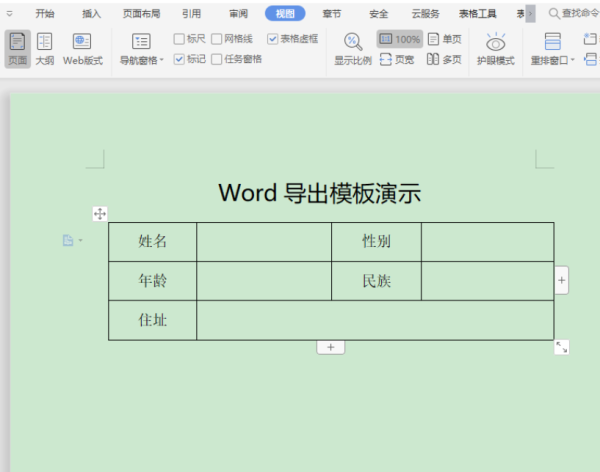Toggle the 标尺 ruler checkbox

tap(179, 39)
